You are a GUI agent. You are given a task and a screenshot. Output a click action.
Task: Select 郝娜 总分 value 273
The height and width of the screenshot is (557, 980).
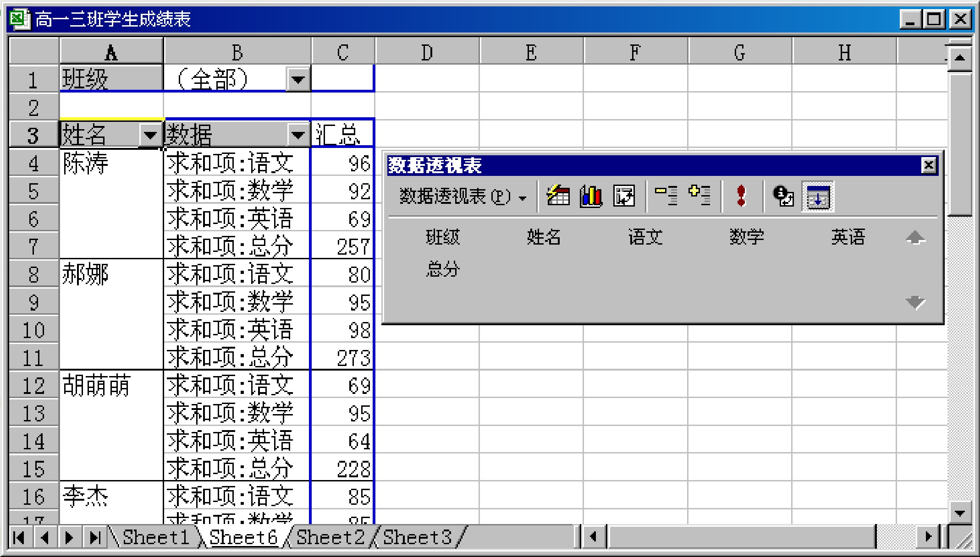tap(342, 357)
